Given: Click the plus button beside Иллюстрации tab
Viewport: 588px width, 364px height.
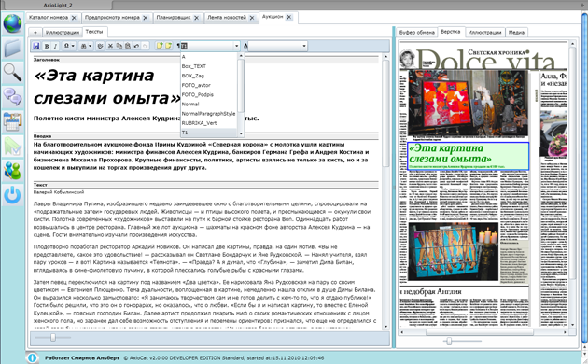Looking at the screenshot, I should point(35,33).
